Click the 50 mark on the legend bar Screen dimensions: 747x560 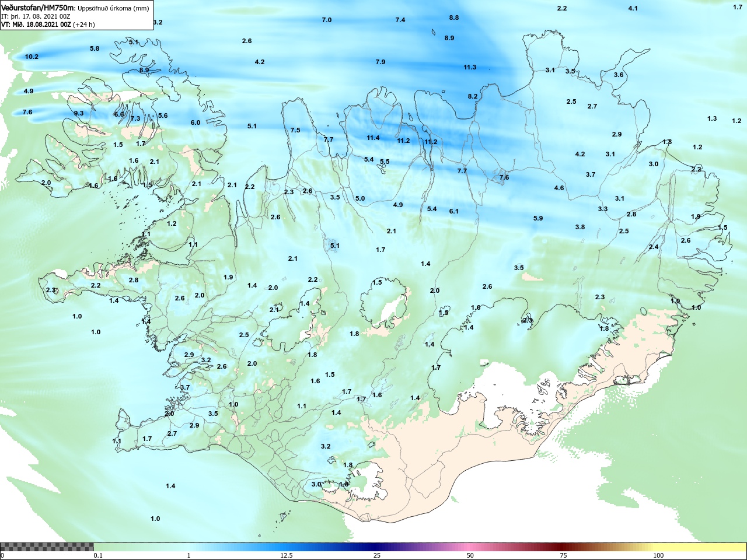click(x=470, y=555)
